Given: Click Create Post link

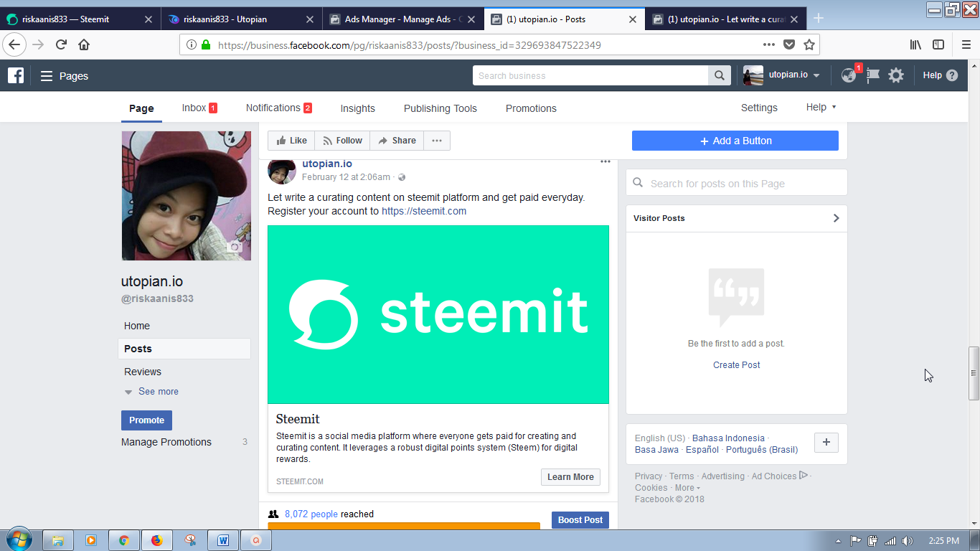Looking at the screenshot, I should [x=737, y=365].
